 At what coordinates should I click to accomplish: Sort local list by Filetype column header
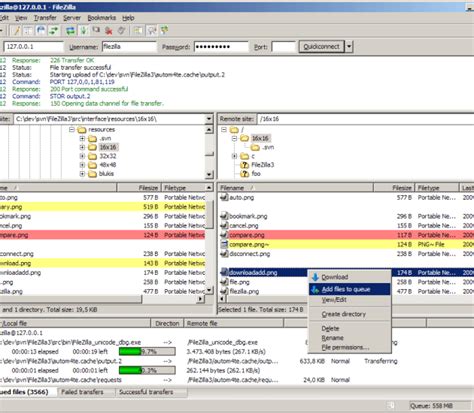tap(184, 188)
